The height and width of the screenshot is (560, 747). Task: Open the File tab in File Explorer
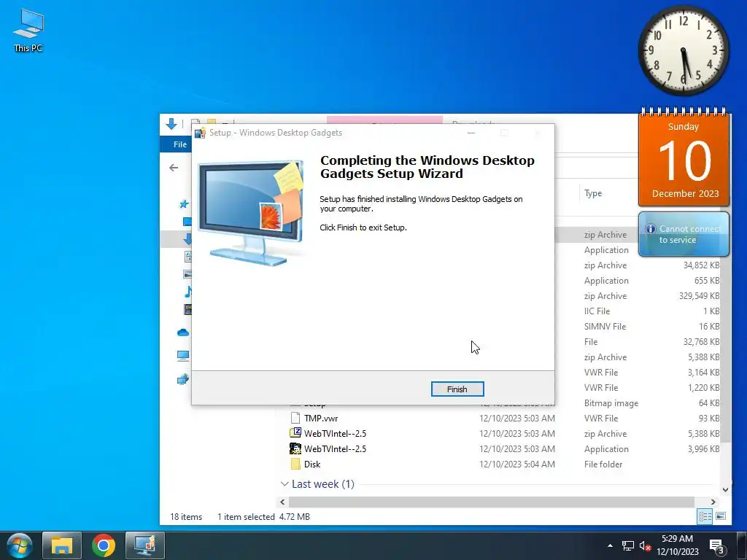[x=180, y=144]
